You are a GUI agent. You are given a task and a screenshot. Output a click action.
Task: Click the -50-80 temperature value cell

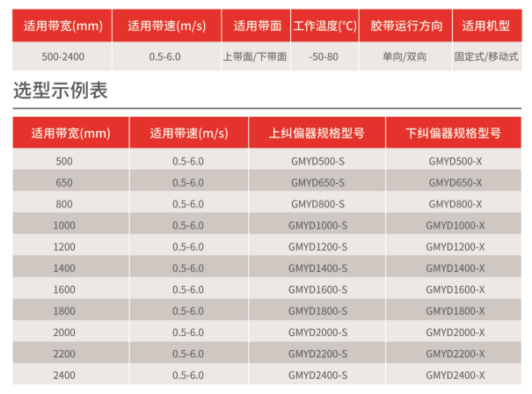[x=324, y=56]
